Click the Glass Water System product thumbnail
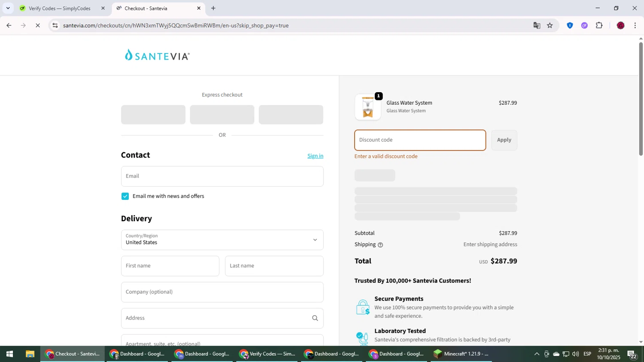644x362 pixels. click(368, 107)
